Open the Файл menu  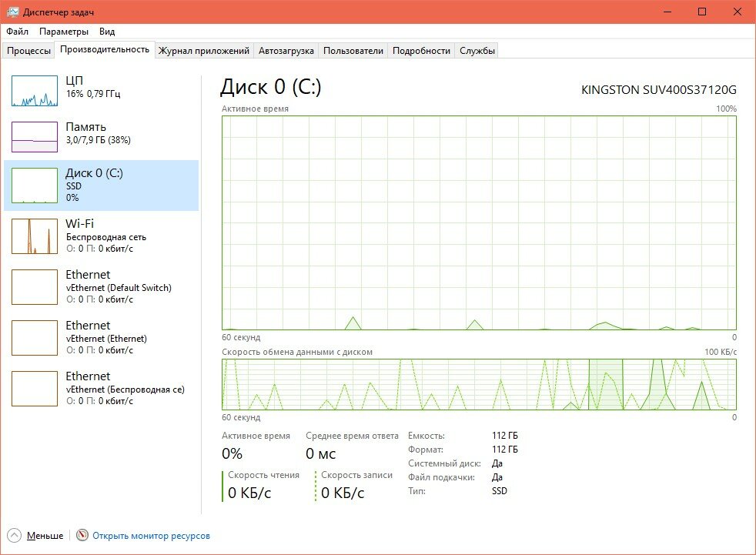[x=18, y=32]
